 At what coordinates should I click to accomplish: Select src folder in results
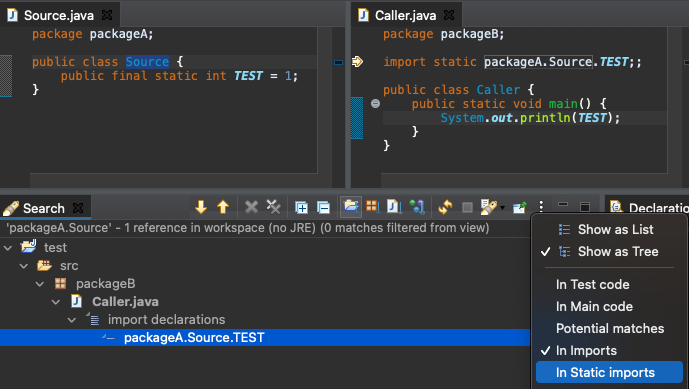click(x=69, y=265)
